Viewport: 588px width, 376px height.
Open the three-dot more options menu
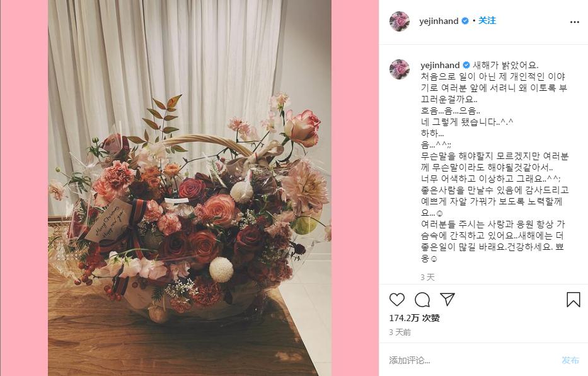pos(575,22)
